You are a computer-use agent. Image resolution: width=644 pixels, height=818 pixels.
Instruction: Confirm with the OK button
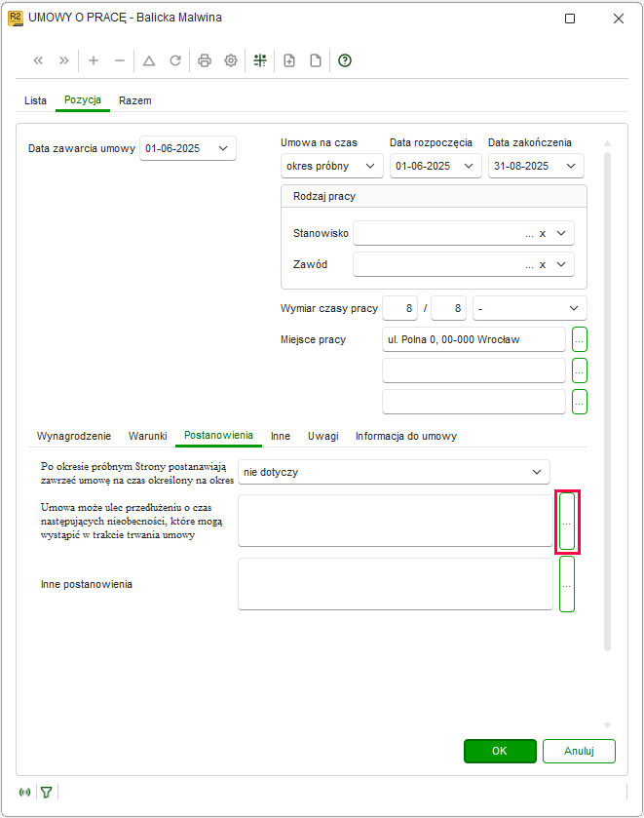[500, 752]
